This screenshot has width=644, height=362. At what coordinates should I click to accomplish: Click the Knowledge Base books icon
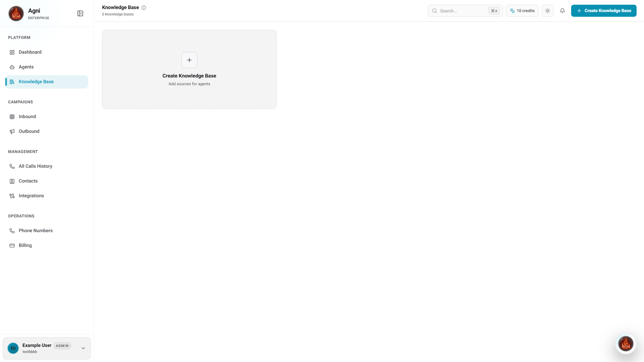(12, 82)
